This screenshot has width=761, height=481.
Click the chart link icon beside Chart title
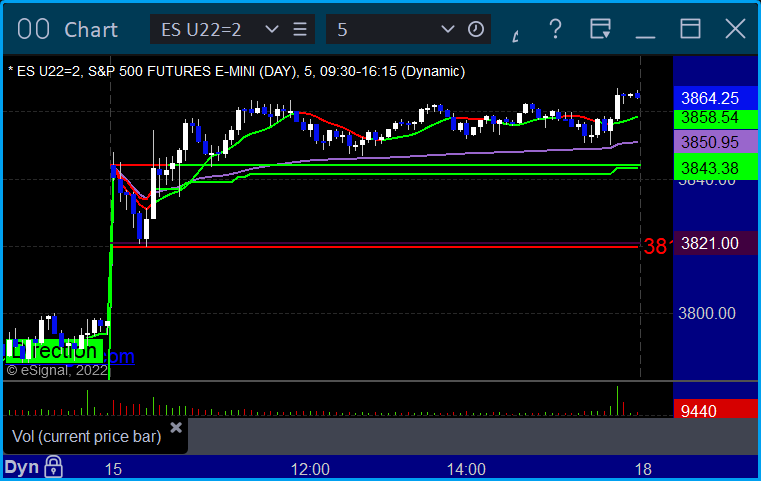(x=33, y=29)
